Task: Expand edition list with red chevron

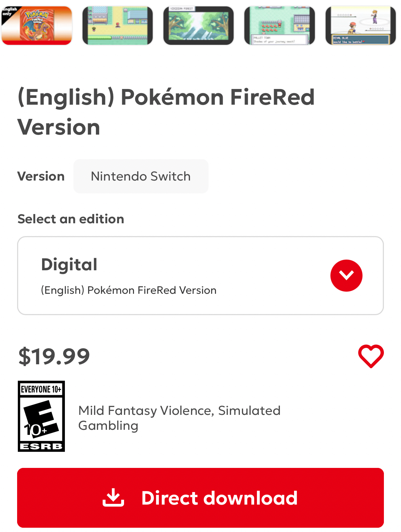Action: (346, 276)
